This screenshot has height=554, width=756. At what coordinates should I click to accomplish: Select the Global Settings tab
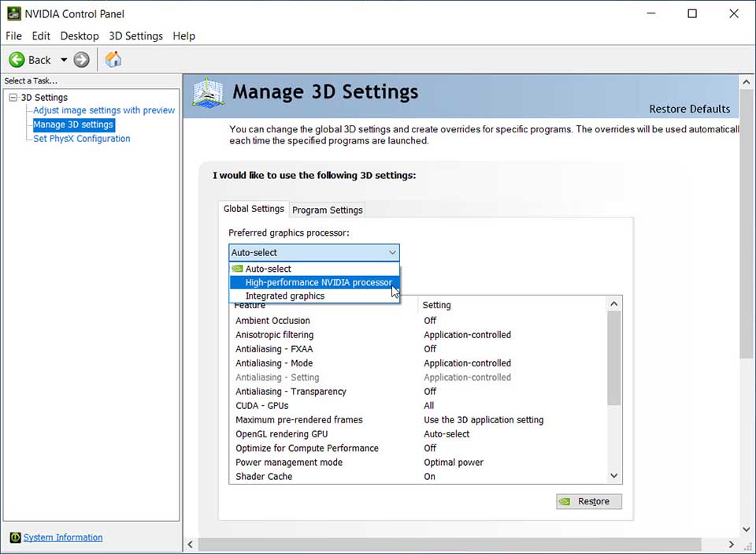click(x=254, y=209)
